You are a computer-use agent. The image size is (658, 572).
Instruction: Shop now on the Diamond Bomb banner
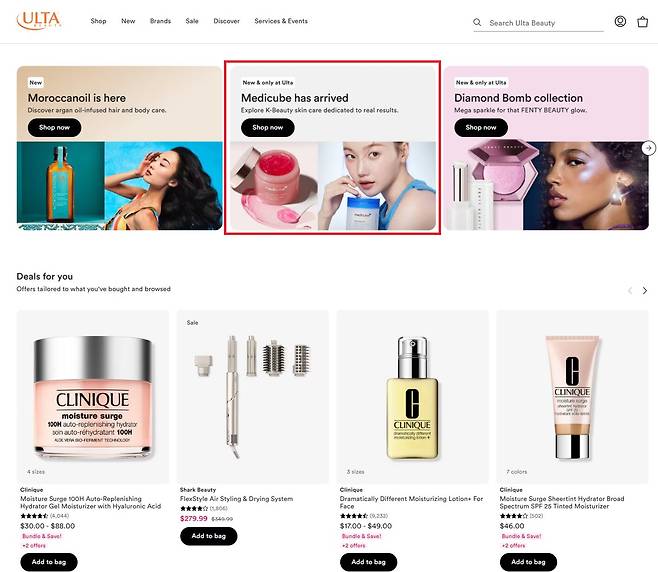[481, 128]
